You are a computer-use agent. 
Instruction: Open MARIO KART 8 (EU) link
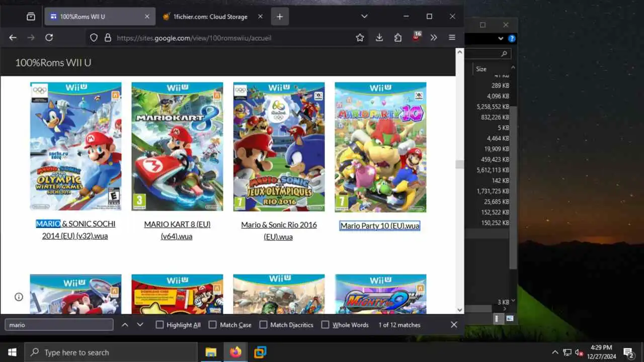177,230
